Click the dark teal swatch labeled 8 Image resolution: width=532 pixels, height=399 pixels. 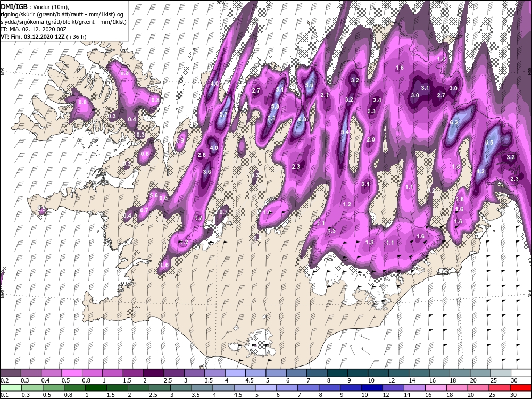(x=337, y=373)
